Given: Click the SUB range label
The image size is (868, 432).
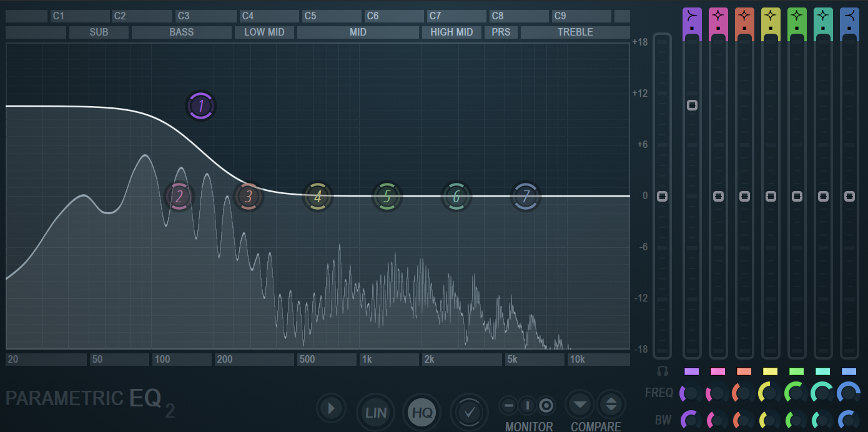Looking at the screenshot, I should coord(99,32).
